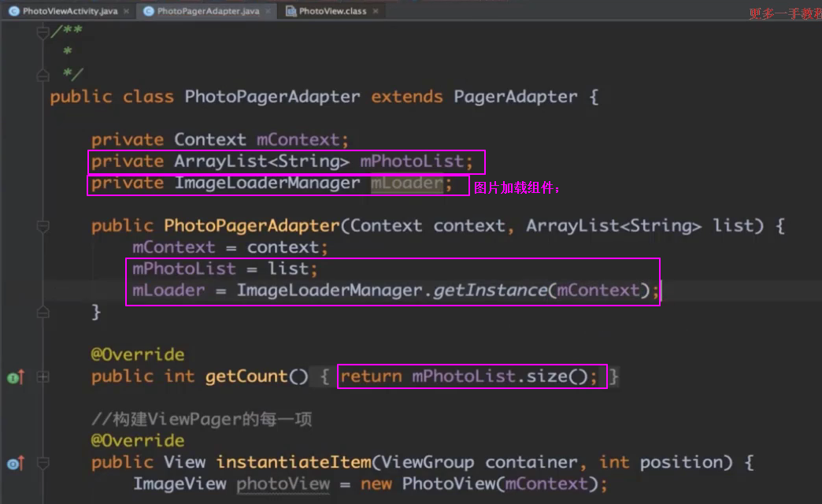The image size is (822, 504).
Task: Click the line 'mContext = context;'
Action: [x=230, y=247]
